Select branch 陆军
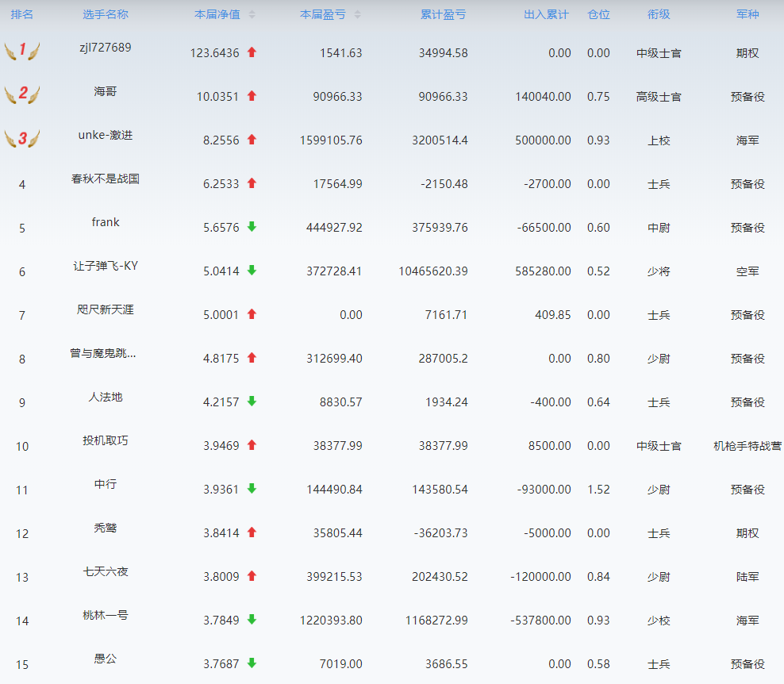The image size is (784, 684). coord(747,577)
